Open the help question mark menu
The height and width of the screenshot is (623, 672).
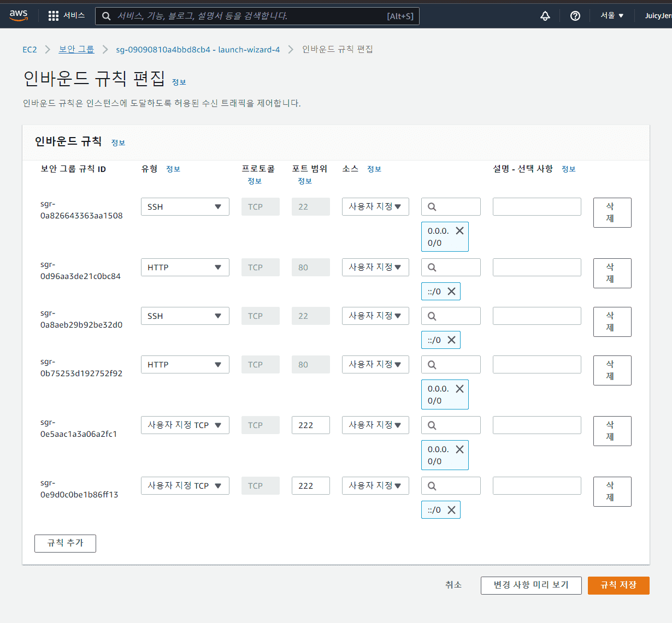pos(575,16)
